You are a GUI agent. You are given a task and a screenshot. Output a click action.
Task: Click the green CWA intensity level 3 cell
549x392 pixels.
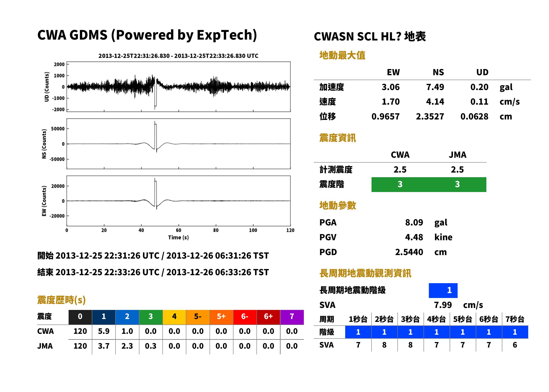point(400,184)
